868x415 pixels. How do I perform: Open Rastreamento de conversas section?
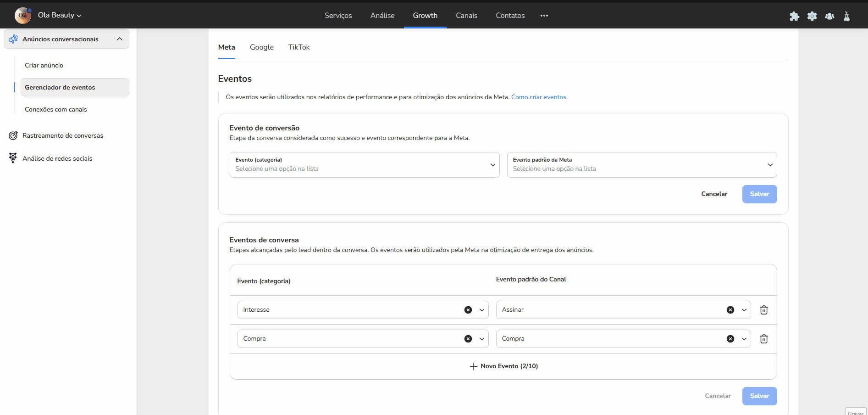[63, 135]
